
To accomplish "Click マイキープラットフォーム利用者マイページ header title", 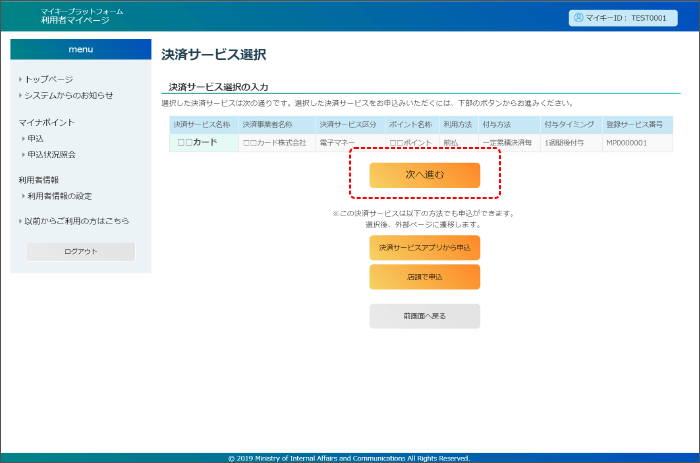I will pyautogui.click(x=82, y=16).
